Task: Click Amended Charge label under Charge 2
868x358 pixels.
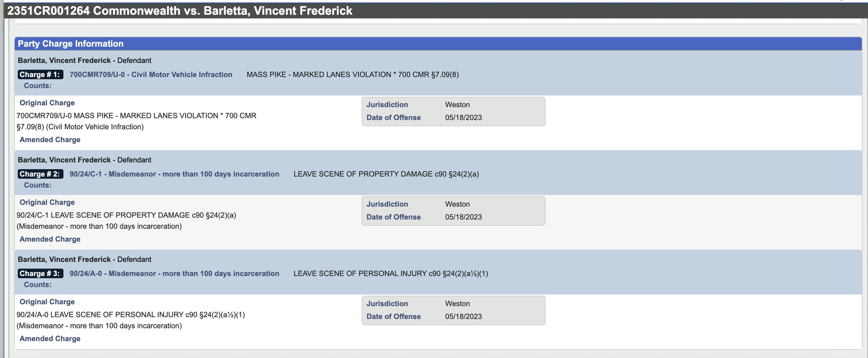Action: (50, 239)
